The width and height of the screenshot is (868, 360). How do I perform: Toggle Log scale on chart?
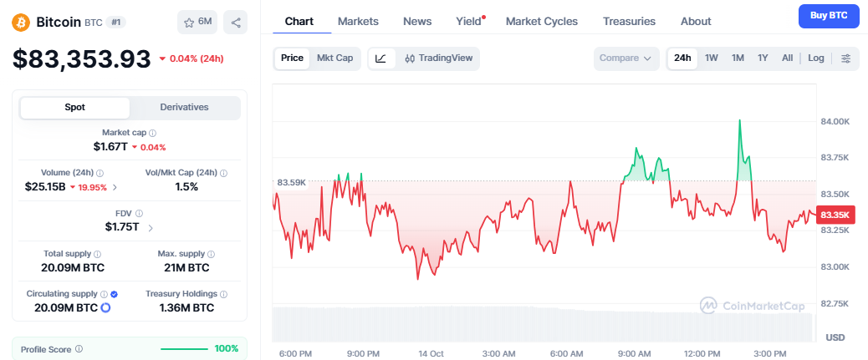tap(816, 58)
